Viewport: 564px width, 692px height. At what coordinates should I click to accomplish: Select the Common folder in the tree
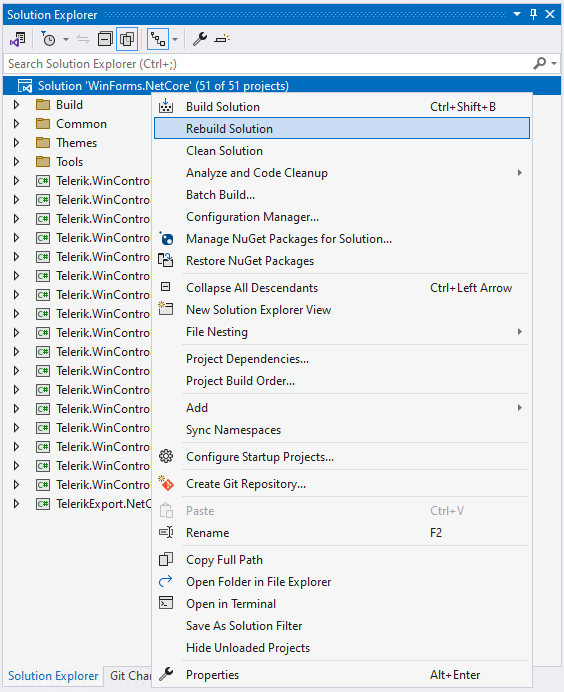pyautogui.click(x=81, y=124)
